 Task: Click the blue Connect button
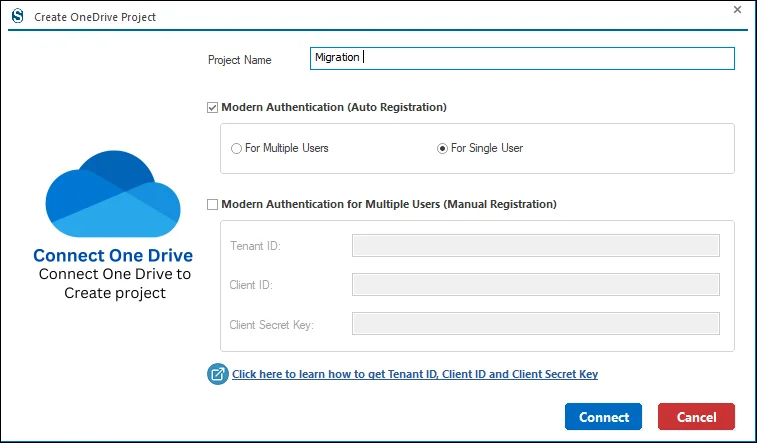(603, 416)
